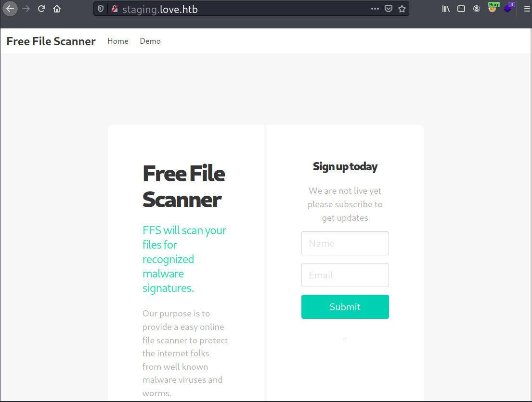532x402 pixels.
Task: Show the insecure connection padlock info
Action: pyautogui.click(x=115, y=9)
